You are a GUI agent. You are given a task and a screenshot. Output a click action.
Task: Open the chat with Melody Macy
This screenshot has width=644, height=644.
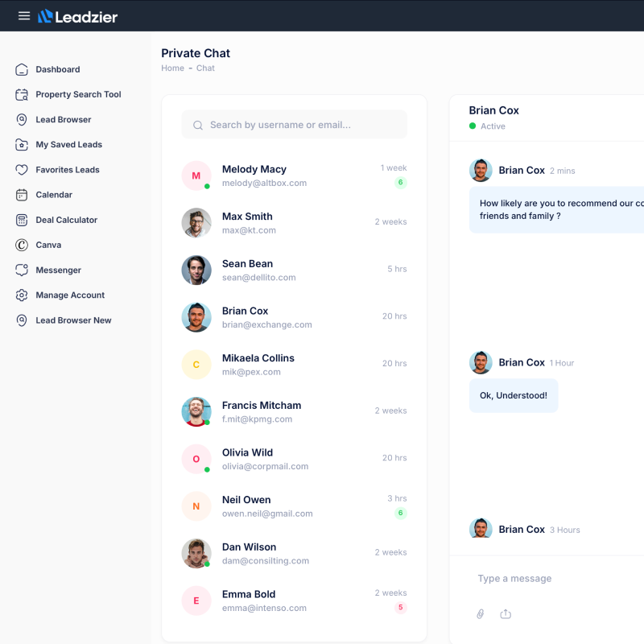click(x=254, y=175)
